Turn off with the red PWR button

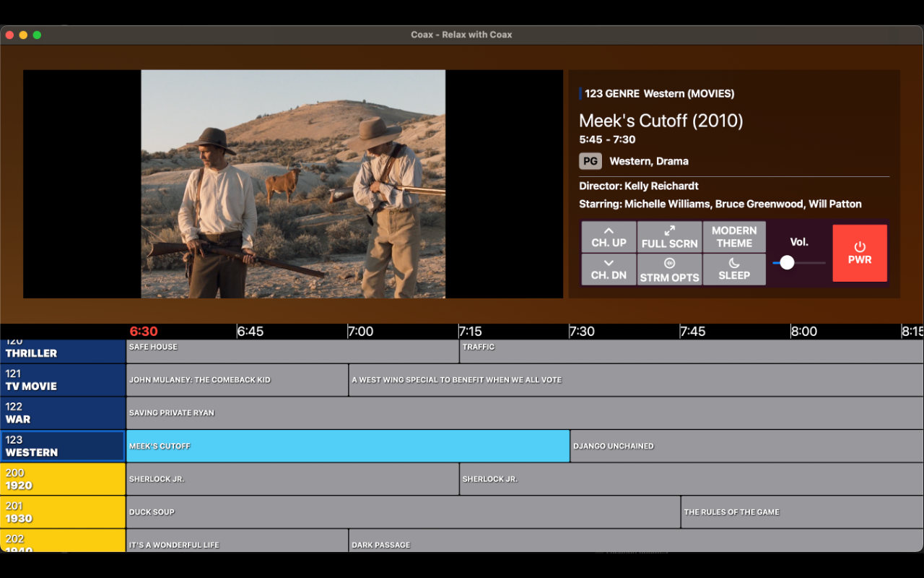[x=860, y=253]
